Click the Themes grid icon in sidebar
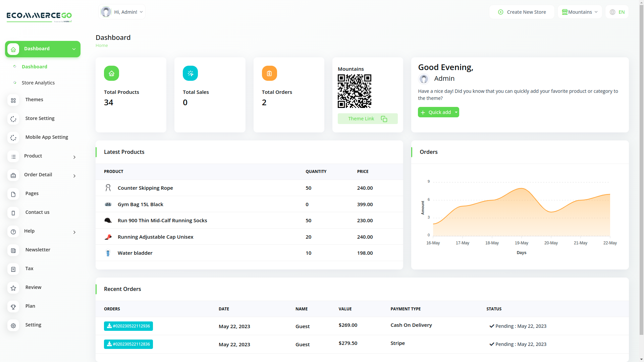 [13, 100]
